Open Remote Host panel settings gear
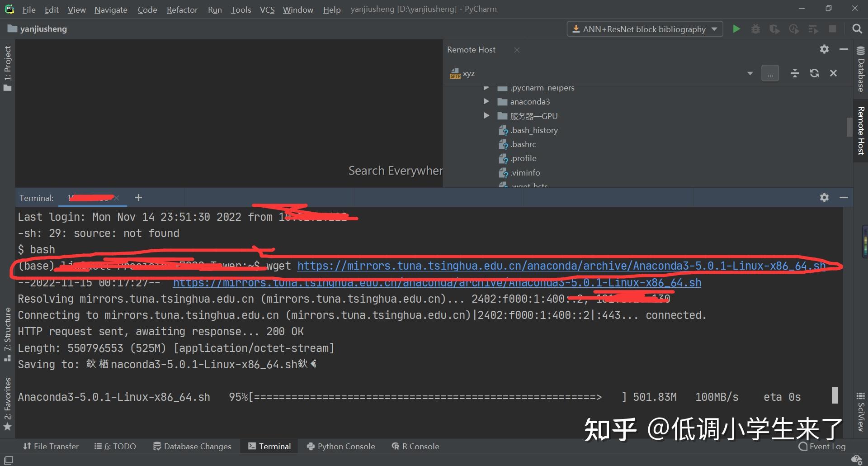The image size is (868, 466). coord(824,49)
